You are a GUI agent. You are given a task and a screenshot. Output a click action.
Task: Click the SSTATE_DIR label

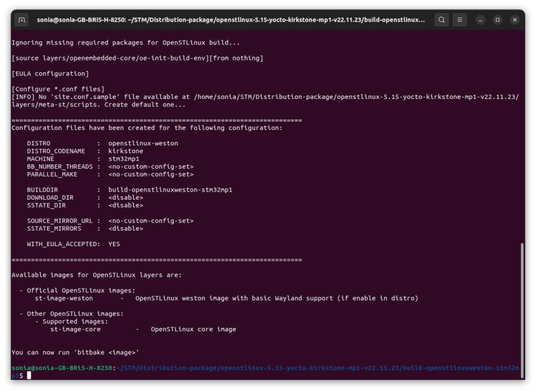click(x=46, y=205)
